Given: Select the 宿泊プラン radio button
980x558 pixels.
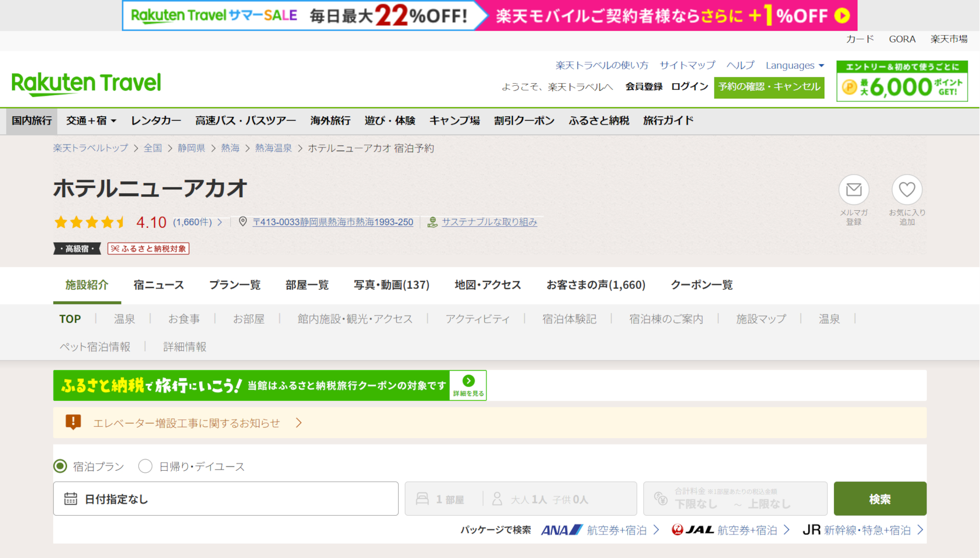Looking at the screenshot, I should [x=60, y=466].
